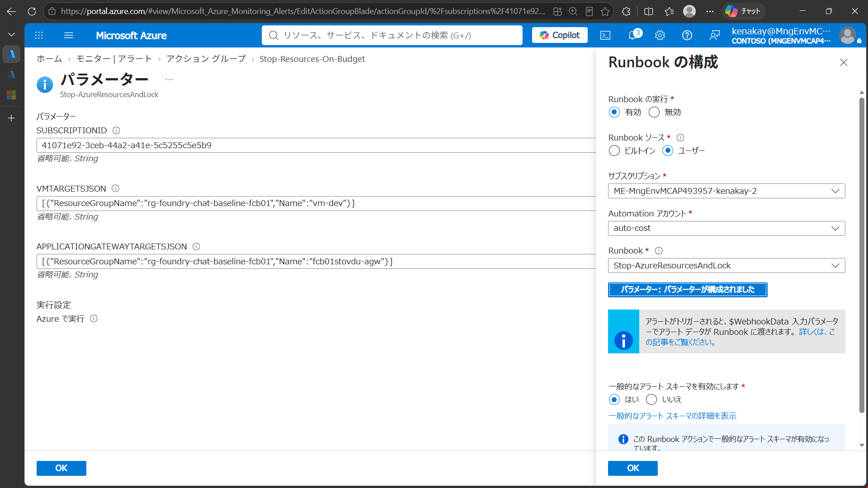Select the second Azure tab in the vertical sidebar
This screenshot has height=488, width=868.
click(x=12, y=75)
